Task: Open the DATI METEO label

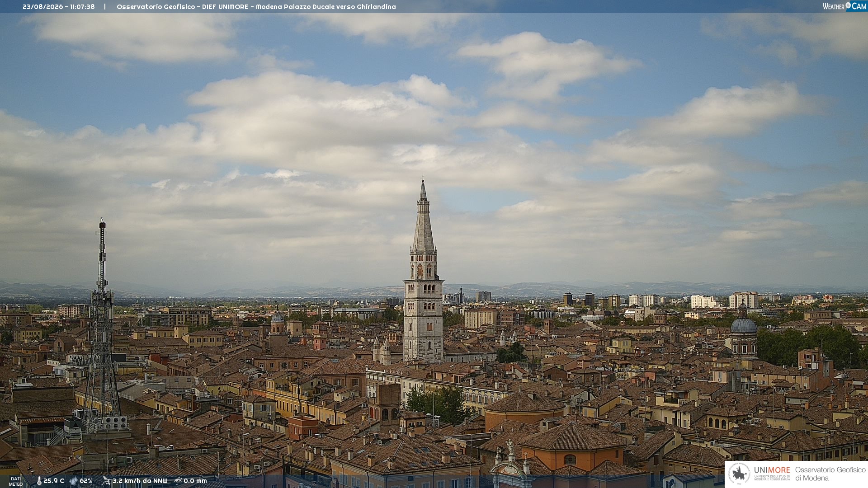Action: (16, 481)
